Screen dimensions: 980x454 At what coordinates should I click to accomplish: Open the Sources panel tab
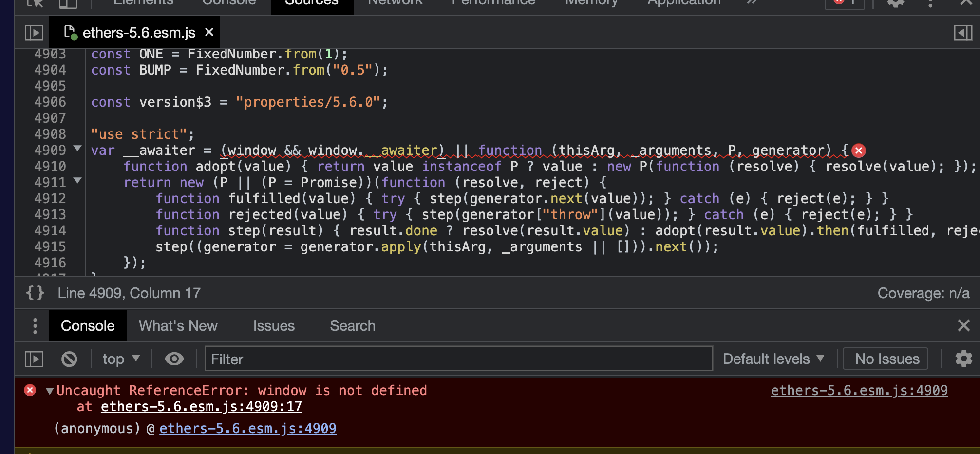pyautogui.click(x=312, y=3)
